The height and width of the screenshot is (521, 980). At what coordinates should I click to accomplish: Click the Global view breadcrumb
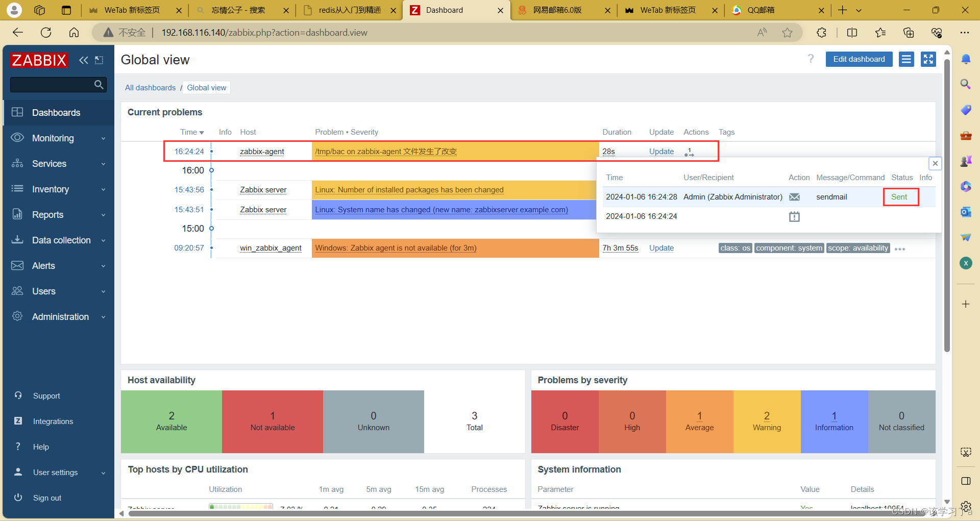(x=206, y=88)
